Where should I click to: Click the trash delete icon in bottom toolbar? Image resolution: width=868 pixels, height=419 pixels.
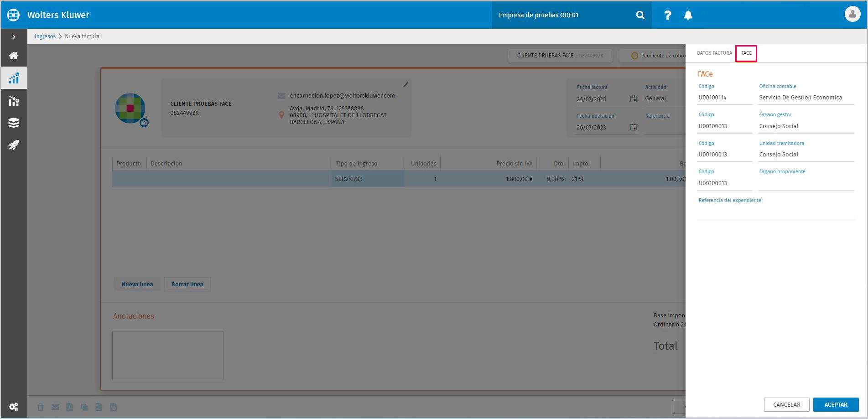tap(41, 407)
